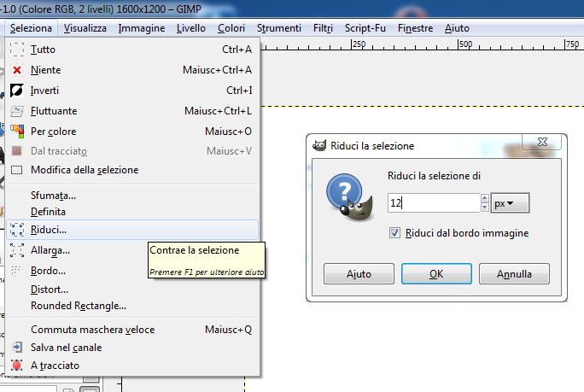Select the Tutto menu label
Viewport: 584px width, 392px height.
[x=43, y=50]
